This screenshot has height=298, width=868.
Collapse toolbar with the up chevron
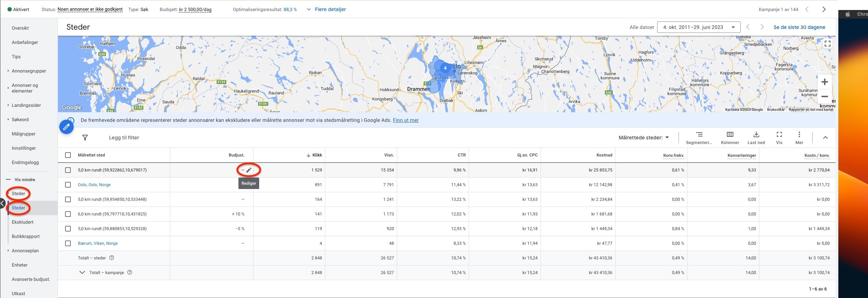(825, 138)
